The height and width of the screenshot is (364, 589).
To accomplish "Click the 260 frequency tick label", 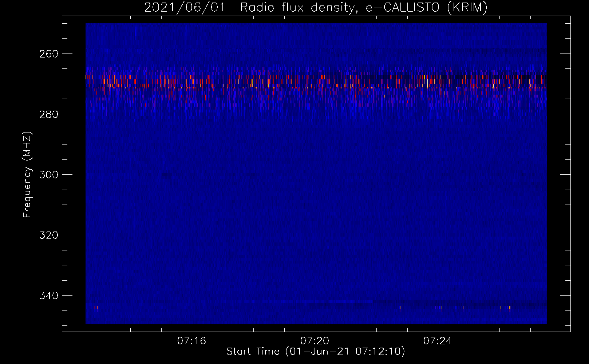I will [49, 54].
